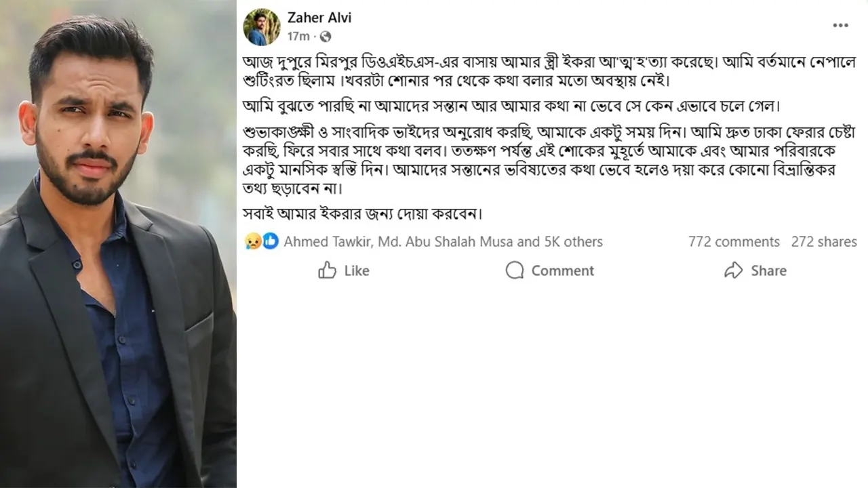This screenshot has width=868, height=488.
Task: Open the Zaher Alvi profile name link
Action: pyautogui.click(x=319, y=18)
